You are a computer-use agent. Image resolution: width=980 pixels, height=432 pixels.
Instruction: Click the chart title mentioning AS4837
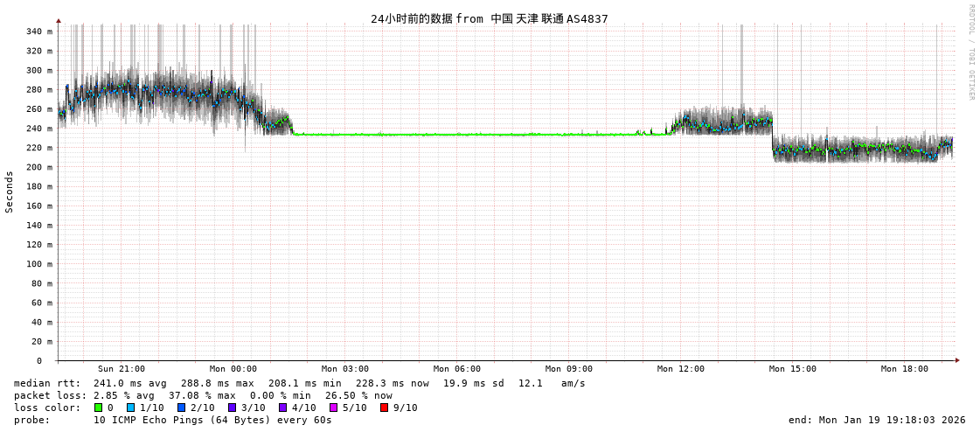click(490, 18)
